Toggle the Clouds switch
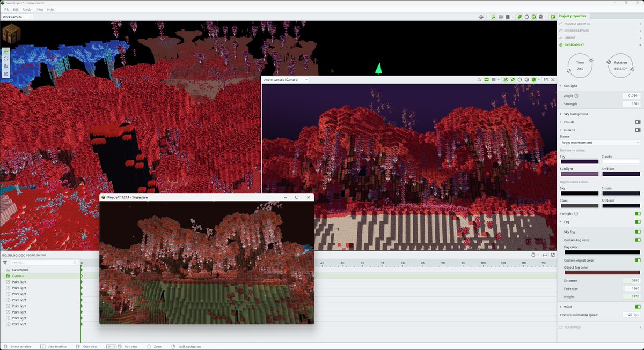Viewport: 644px width, 350px height. tap(638, 122)
